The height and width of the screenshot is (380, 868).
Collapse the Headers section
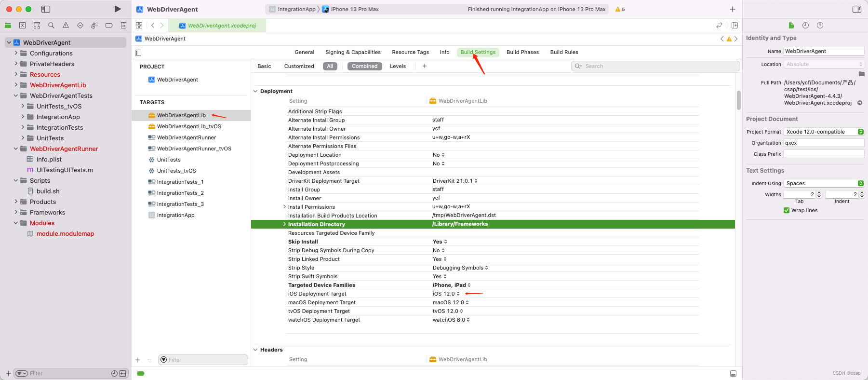click(x=255, y=350)
